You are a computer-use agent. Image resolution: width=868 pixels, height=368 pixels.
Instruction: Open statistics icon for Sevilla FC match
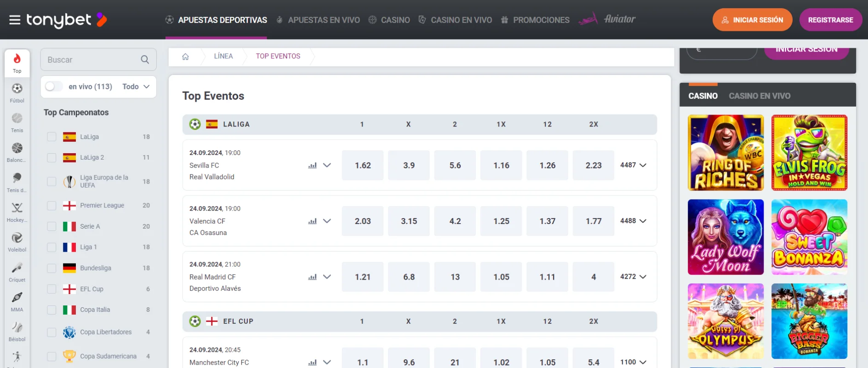[313, 165]
